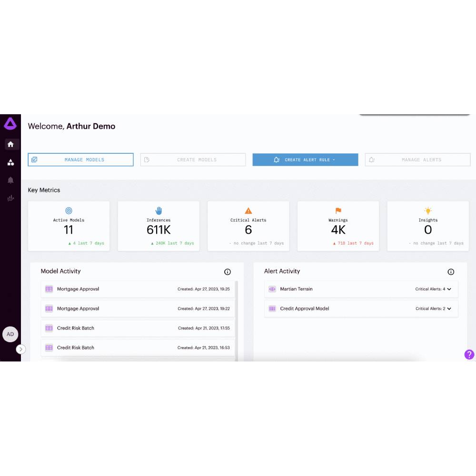476x476 pixels.
Task: Click the AD user avatar
Action: coord(10,334)
